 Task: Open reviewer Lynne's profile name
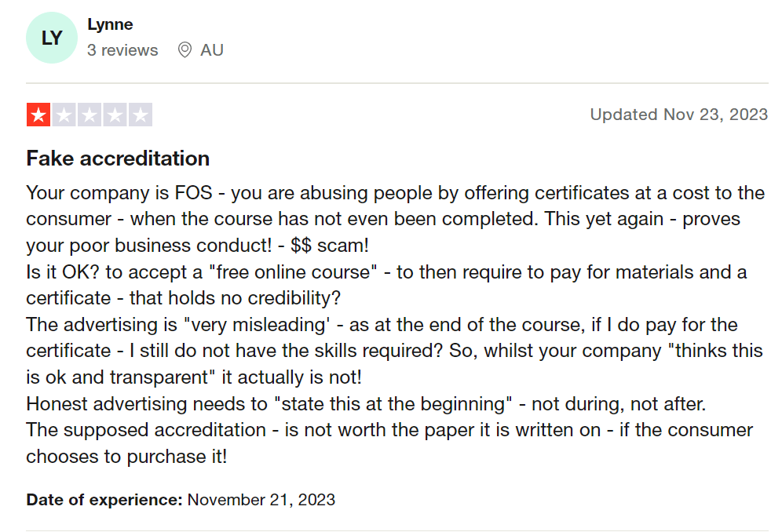click(110, 24)
